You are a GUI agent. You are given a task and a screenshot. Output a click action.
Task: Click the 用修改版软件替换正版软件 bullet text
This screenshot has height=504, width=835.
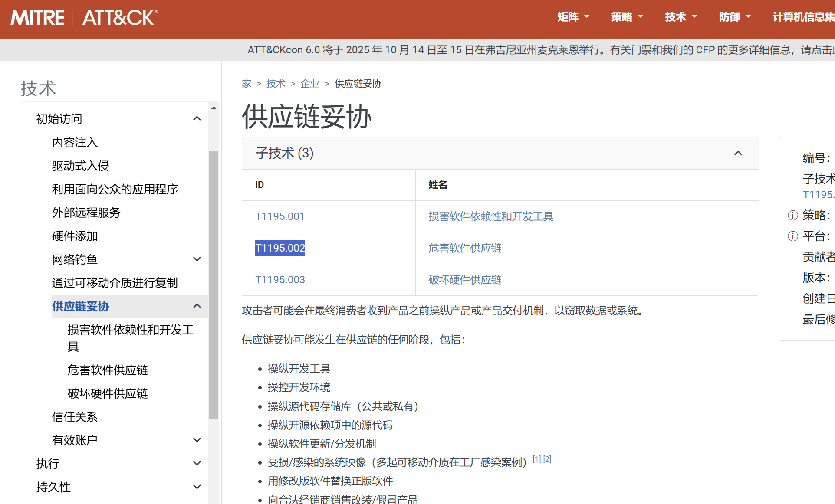[330, 481]
